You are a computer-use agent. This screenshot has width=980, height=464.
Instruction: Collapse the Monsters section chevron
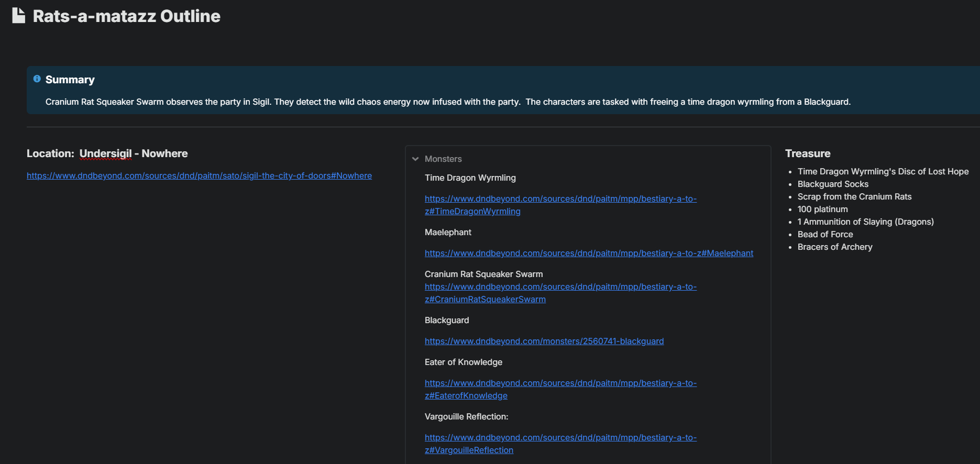(x=415, y=159)
